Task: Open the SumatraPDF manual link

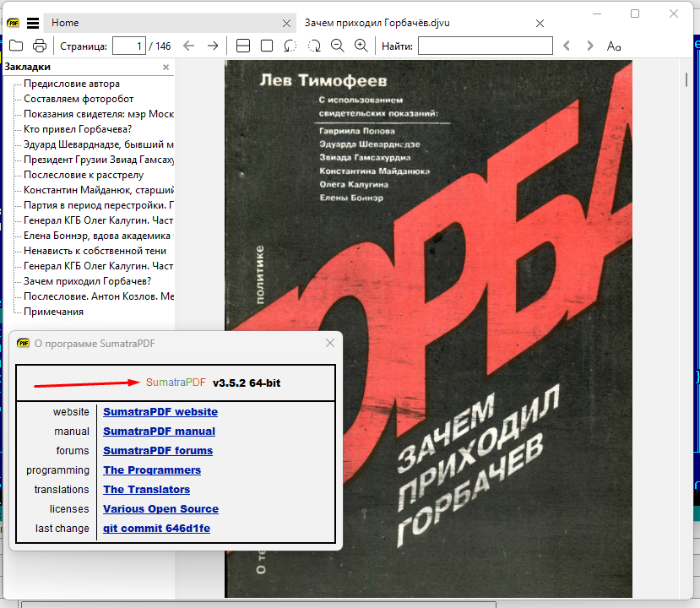Action: pyautogui.click(x=159, y=432)
